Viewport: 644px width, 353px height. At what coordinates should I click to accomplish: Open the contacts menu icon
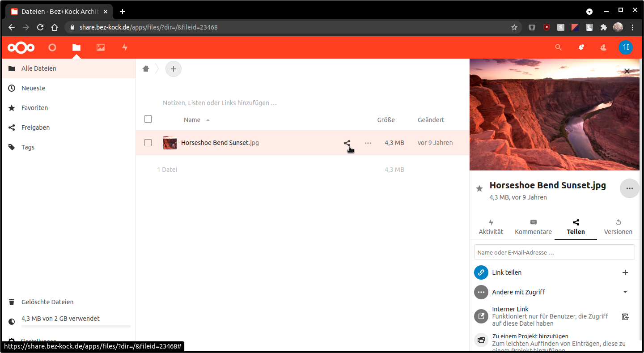coord(603,47)
